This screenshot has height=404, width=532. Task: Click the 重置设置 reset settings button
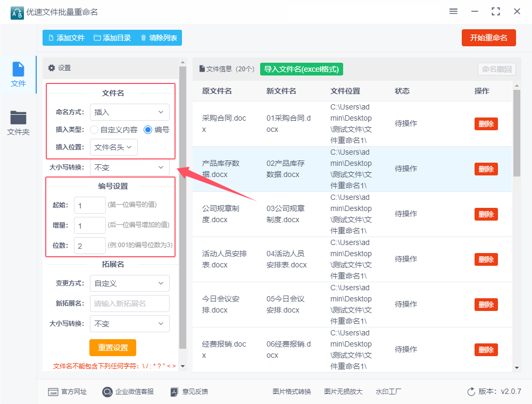pyautogui.click(x=113, y=348)
